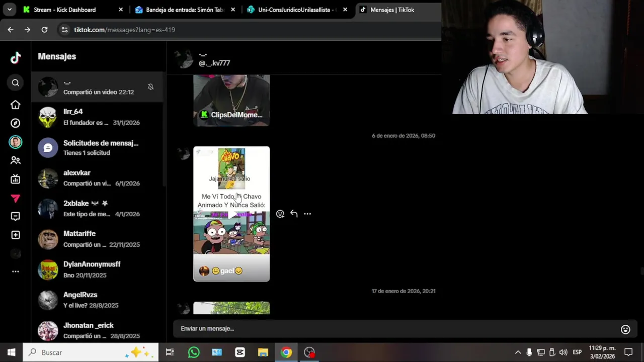Viewport: 644px width, 362px height.
Task: Open the partially visible video from 17 de enero
Action: pyautogui.click(x=231, y=308)
